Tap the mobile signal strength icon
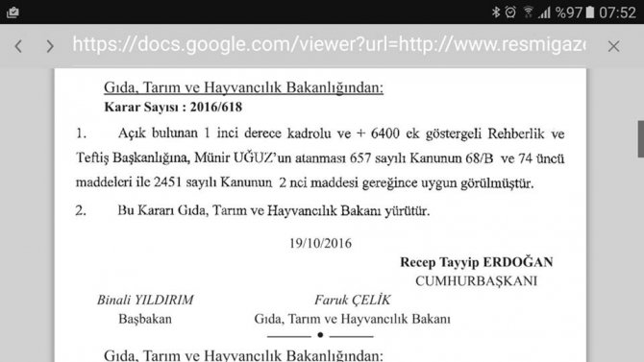 [545, 13]
